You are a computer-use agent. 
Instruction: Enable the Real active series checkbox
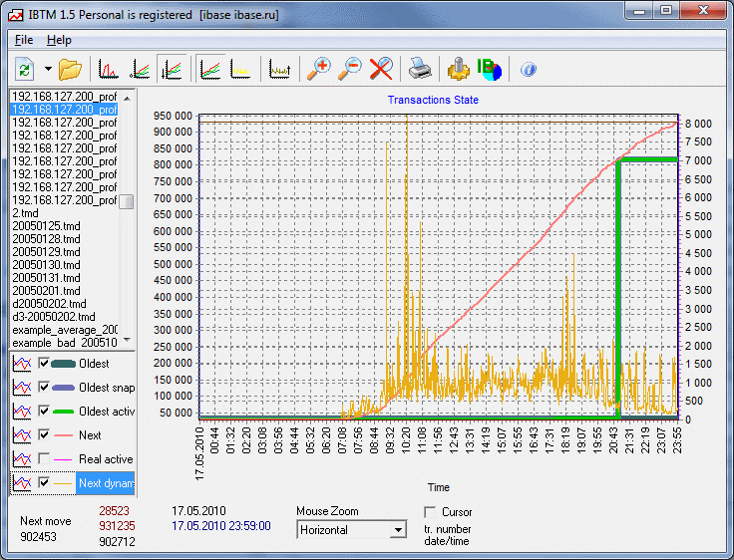[43, 459]
